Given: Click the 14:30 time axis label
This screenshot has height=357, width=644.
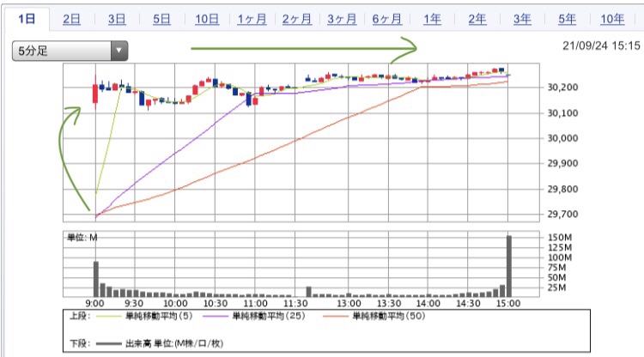Looking at the screenshot, I should [468, 304].
